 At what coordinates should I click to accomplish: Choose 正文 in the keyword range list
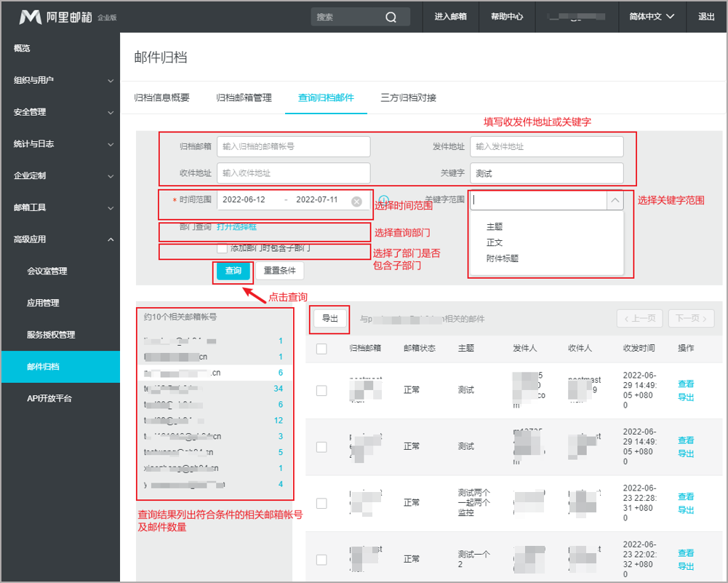[495, 242]
